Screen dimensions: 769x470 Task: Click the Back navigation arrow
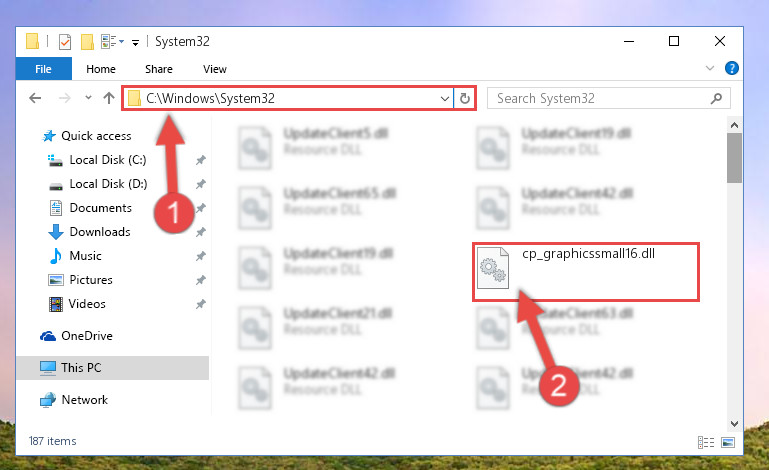tap(35, 98)
